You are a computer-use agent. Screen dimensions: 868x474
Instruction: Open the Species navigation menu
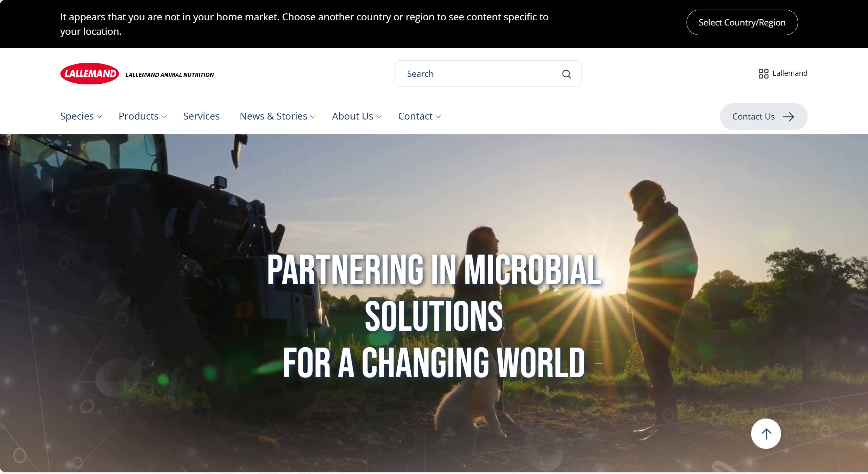(x=76, y=116)
